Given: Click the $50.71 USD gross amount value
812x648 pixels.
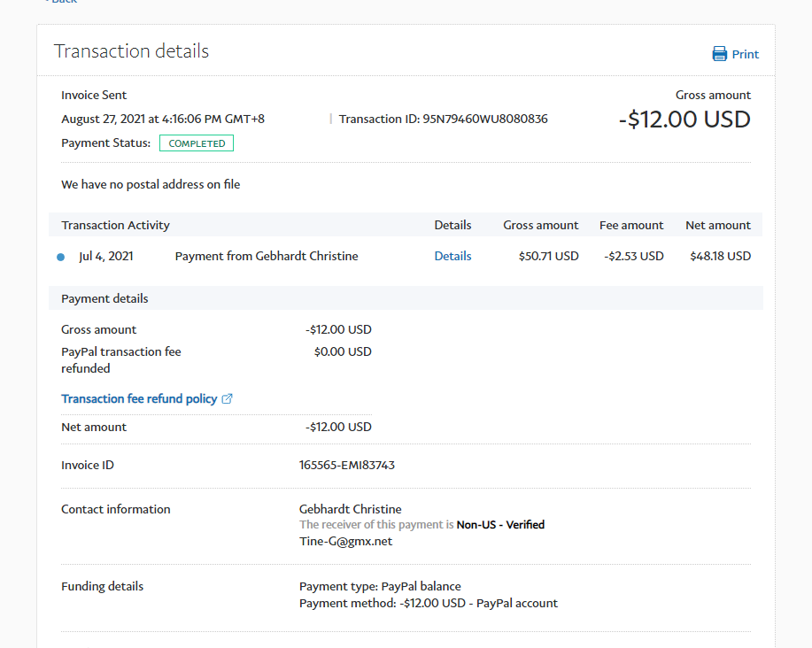Looking at the screenshot, I should pos(548,256).
